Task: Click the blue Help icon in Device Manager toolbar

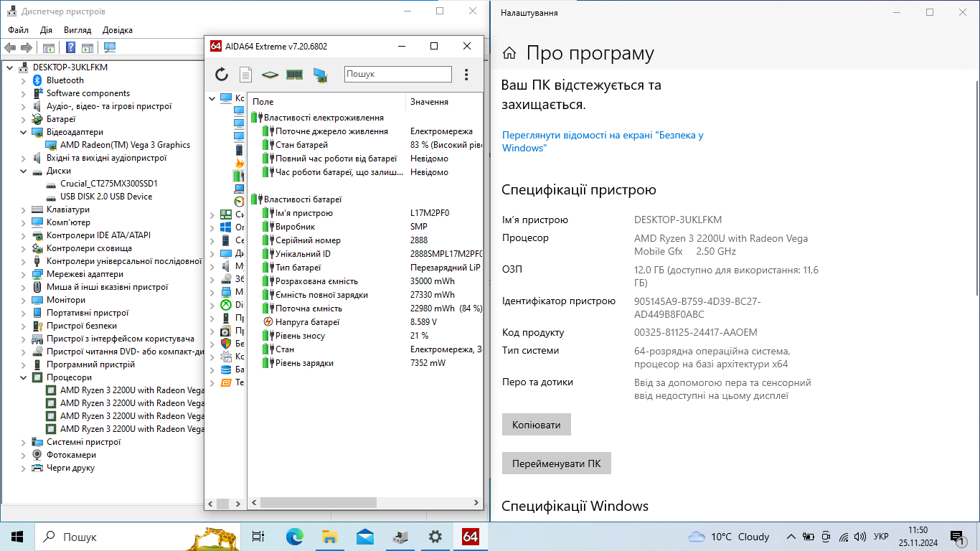Action: pyautogui.click(x=70, y=48)
